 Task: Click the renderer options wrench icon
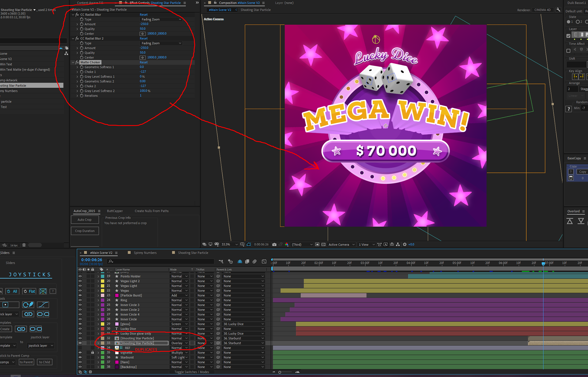click(x=558, y=10)
